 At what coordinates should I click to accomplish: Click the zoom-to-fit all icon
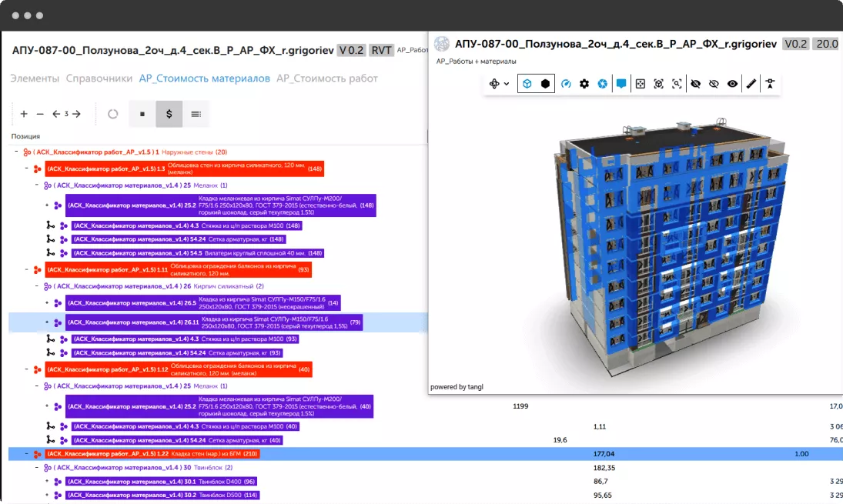click(x=640, y=84)
